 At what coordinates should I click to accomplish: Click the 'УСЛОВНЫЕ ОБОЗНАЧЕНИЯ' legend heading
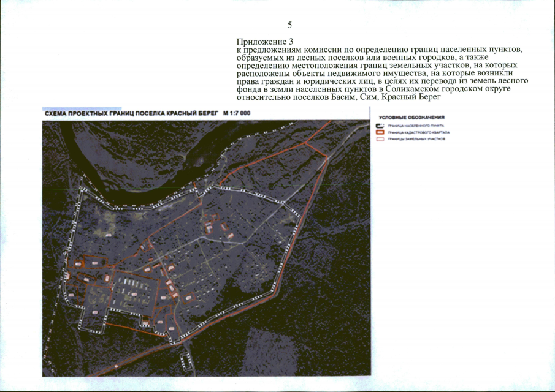[411, 118]
